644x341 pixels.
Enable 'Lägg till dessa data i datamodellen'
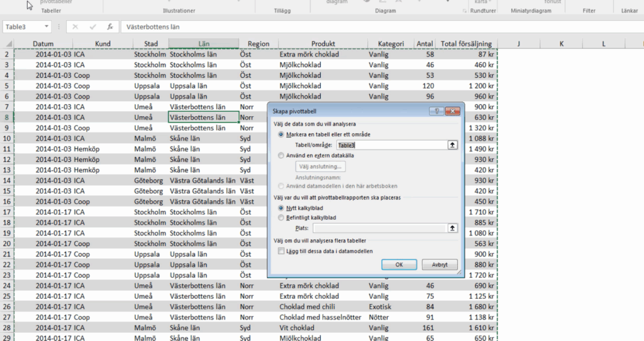280,251
